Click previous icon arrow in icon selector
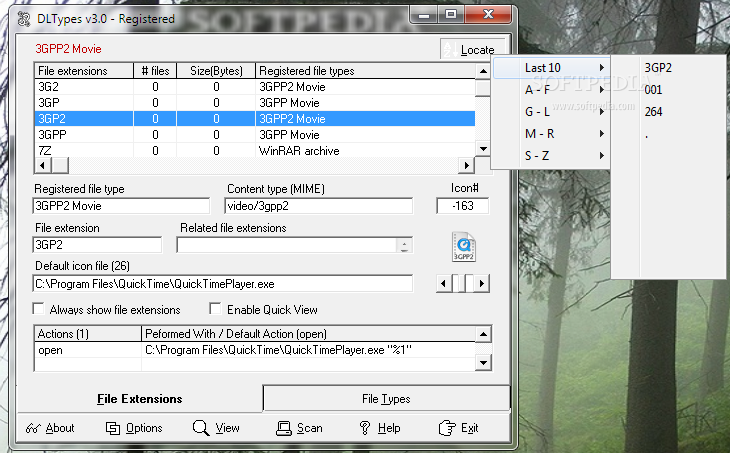The width and height of the screenshot is (730, 453). (x=443, y=283)
